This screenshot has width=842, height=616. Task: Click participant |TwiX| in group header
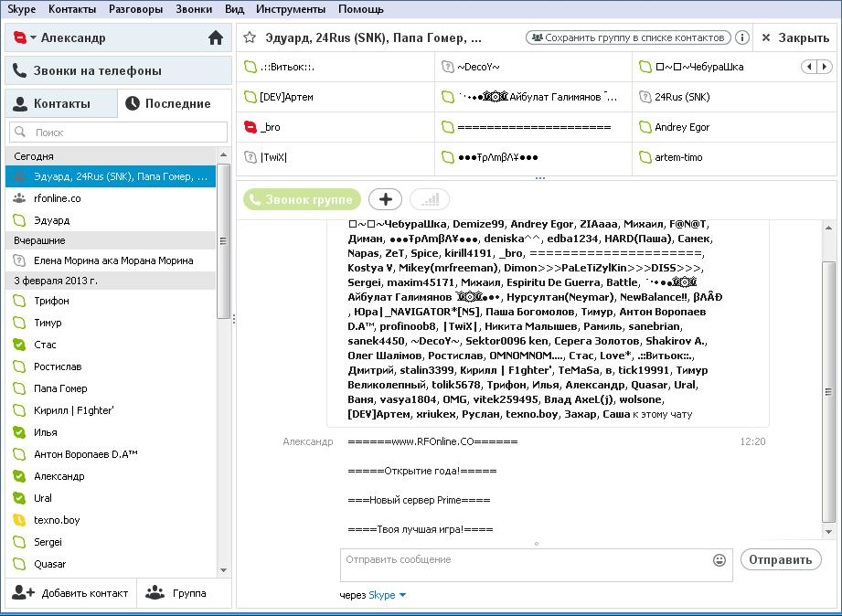336,157
